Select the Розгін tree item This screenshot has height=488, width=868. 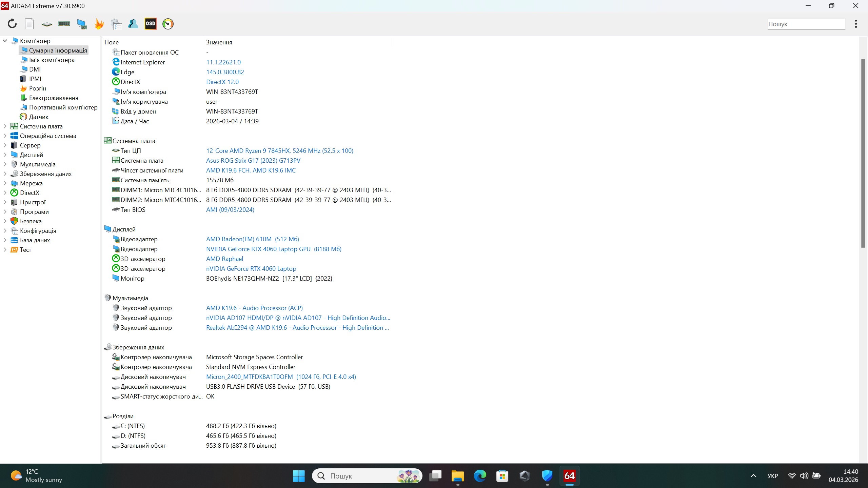tap(37, 88)
